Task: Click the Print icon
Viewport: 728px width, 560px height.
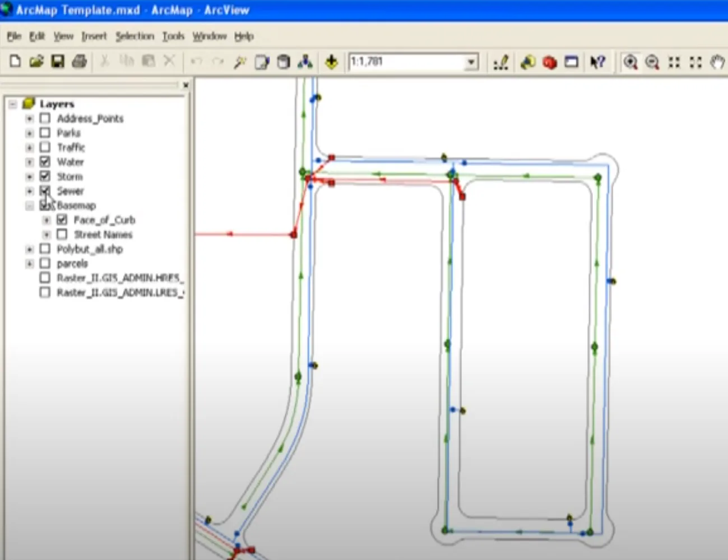Action: [x=79, y=61]
